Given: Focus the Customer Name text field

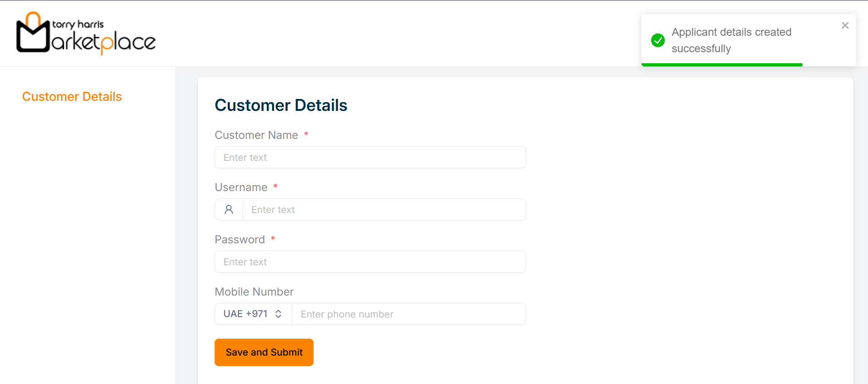Looking at the screenshot, I should click(x=370, y=157).
